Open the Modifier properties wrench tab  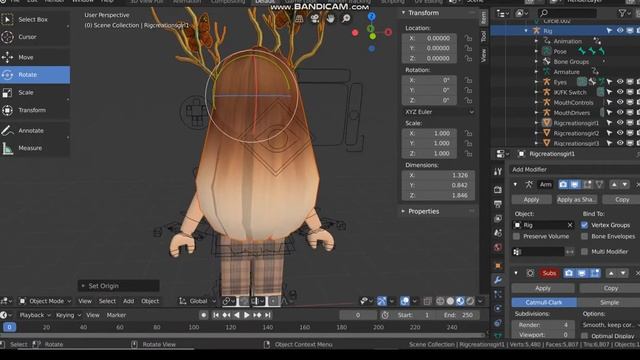click(x=498, y=280)
